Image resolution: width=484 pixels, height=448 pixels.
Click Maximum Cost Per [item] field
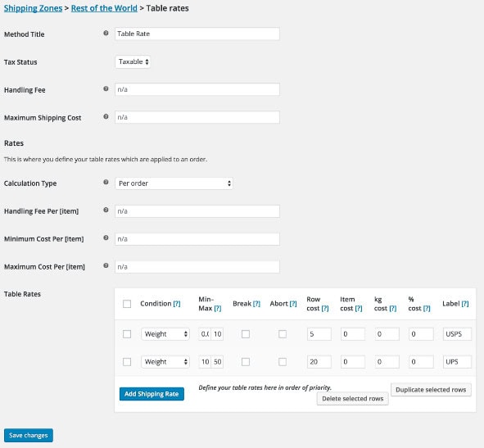197,267
